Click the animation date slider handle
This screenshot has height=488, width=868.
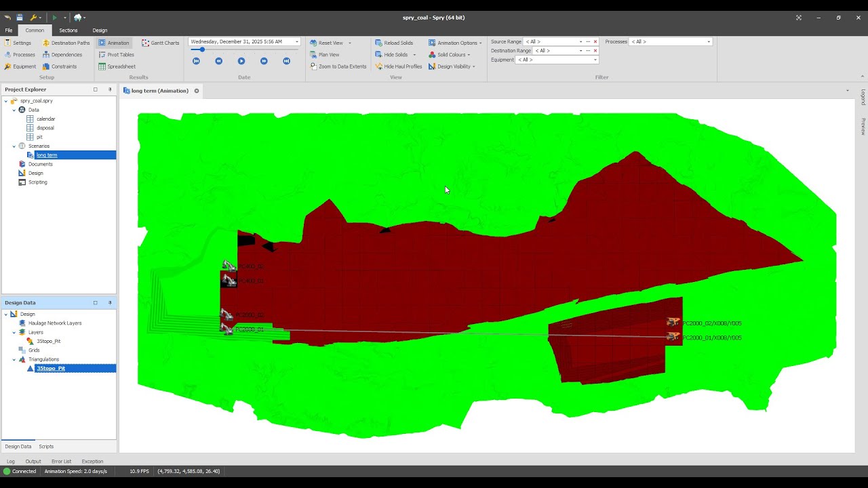tap(202, 49)
